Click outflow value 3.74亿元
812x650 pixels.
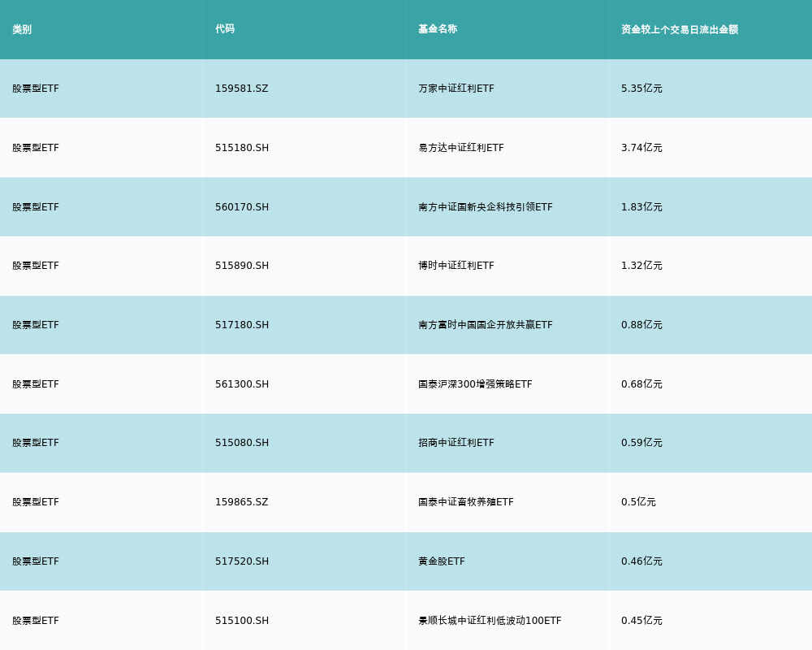point(641,148)
